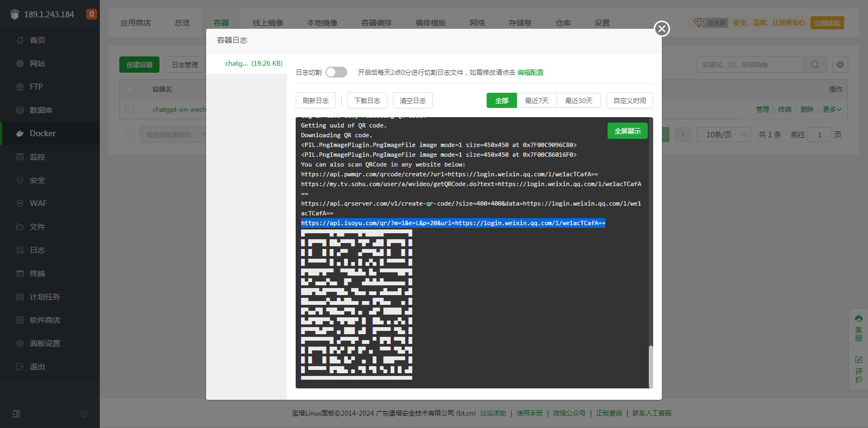
Task: Switch to the 网络 tab
Action: (477, 23)
